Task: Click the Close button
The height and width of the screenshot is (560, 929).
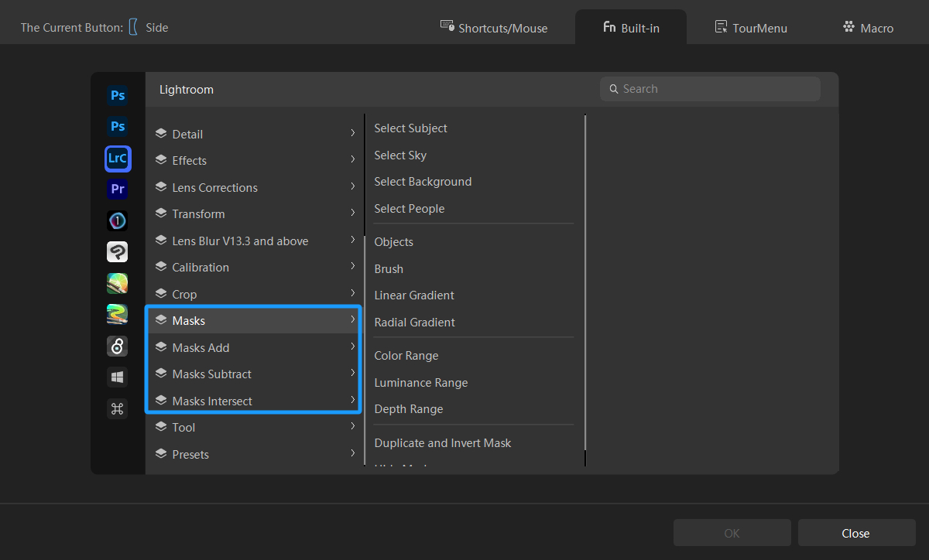Action: tap(856, 533)
